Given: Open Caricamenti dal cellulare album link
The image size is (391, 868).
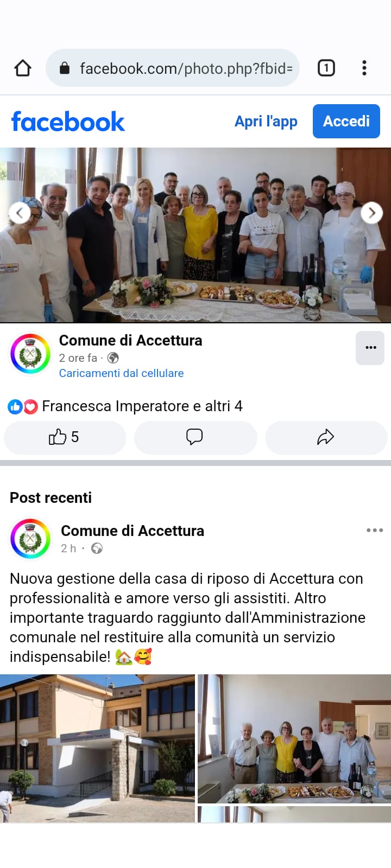Looking at the screenshot, I should click(121, 373).
